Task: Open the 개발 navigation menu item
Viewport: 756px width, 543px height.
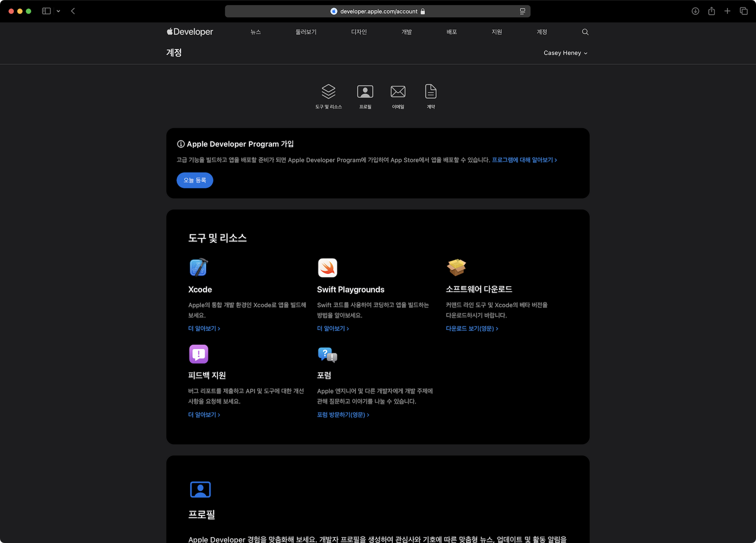Action: tap(406, 32)
